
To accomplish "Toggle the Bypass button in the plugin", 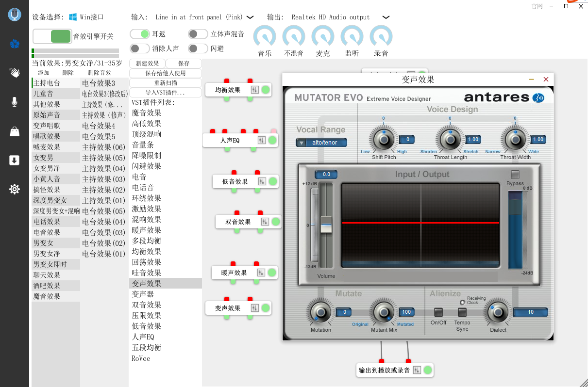I will pyautogui.click(x=515, y=174).
